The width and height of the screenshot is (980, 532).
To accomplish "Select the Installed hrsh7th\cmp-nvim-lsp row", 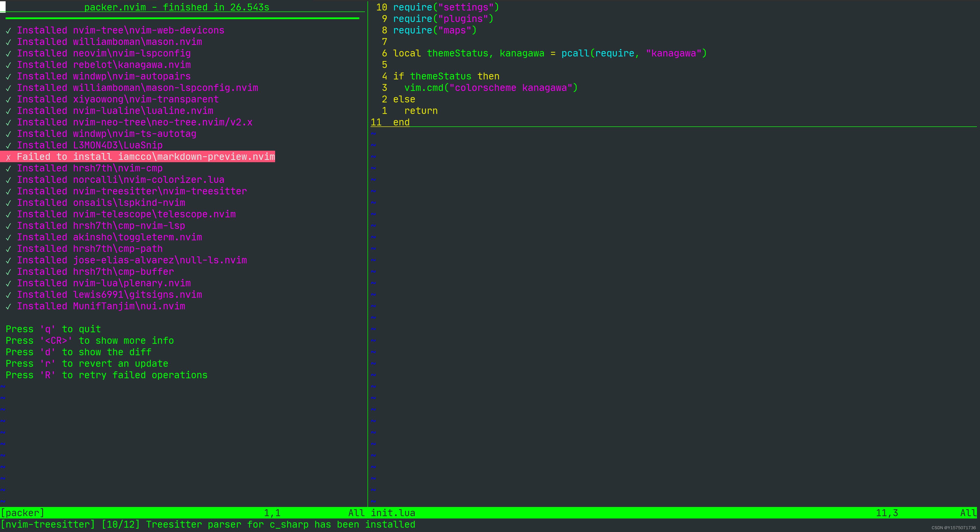I will pos(95,226).
